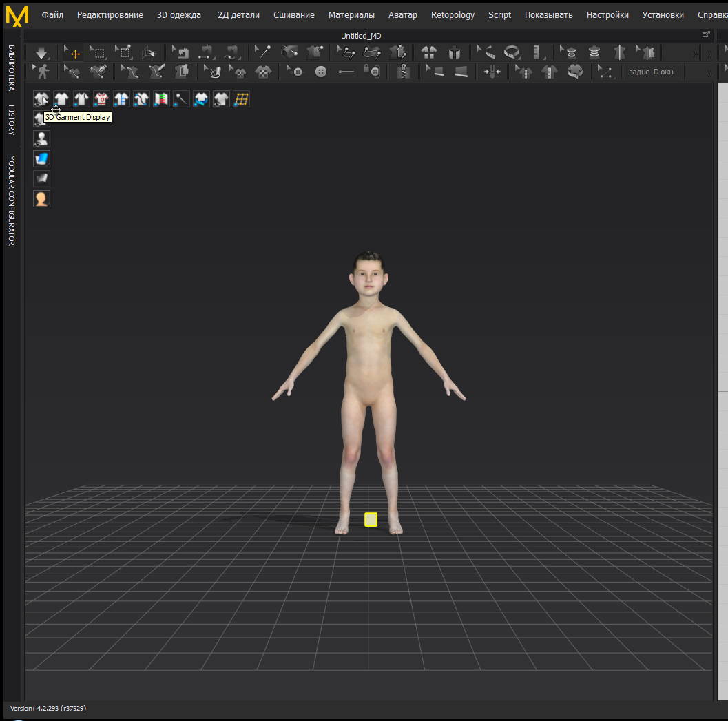The height and width of the screenshot is (721, 728).
Task: Open the Материалы menu
Action: pos(351,15)
